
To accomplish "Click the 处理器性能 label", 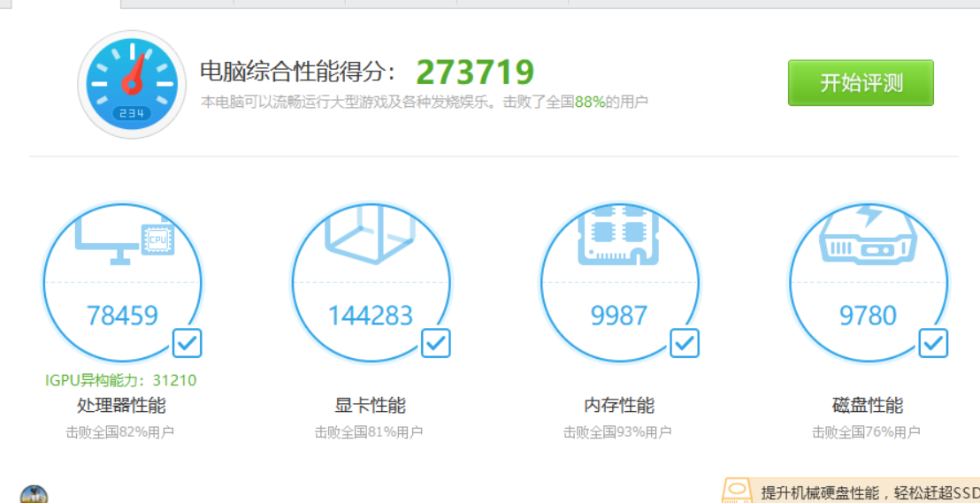I will point(121,406).
